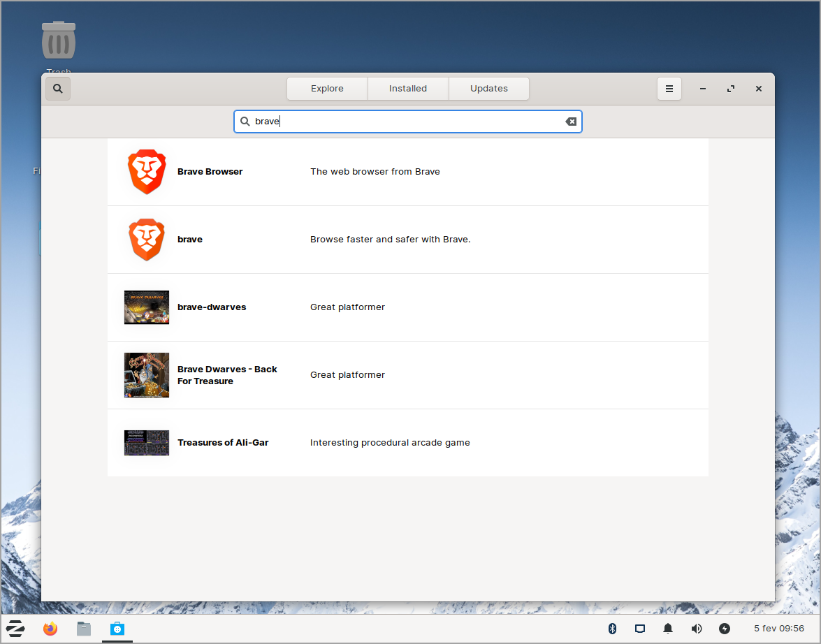Select Brave Dwarves - Back For Treasure title
This screenshot has height=644, width=821.
227,375
